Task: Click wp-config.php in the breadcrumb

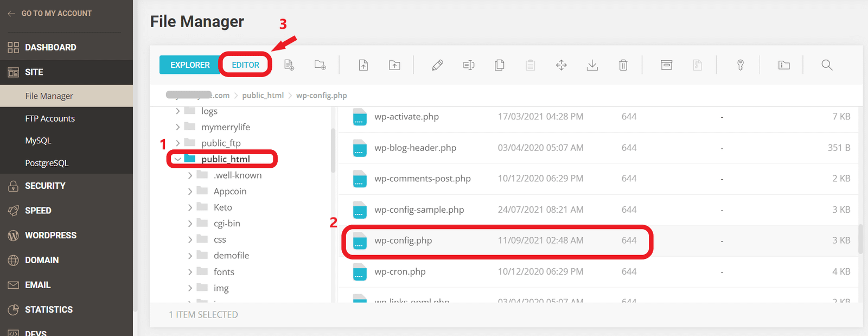Action: tap(321, 96)
